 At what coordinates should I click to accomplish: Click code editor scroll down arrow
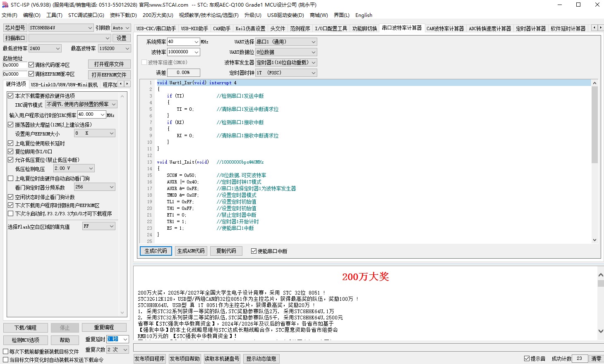[594, 240]
